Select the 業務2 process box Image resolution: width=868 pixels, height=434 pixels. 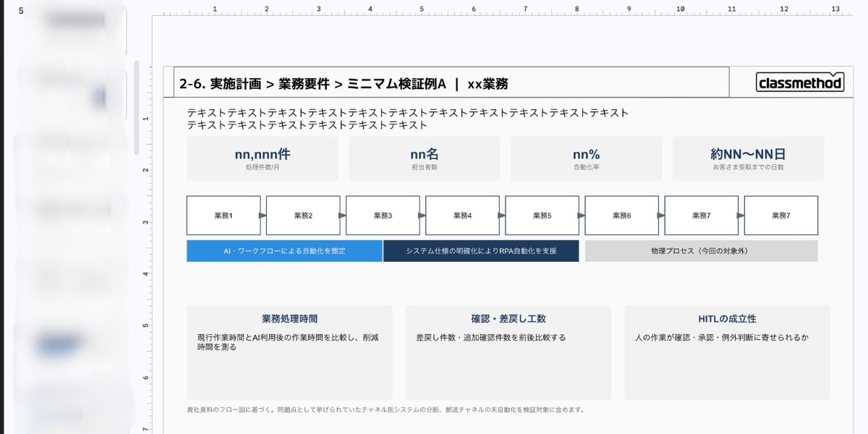click(x=303, y=216)
